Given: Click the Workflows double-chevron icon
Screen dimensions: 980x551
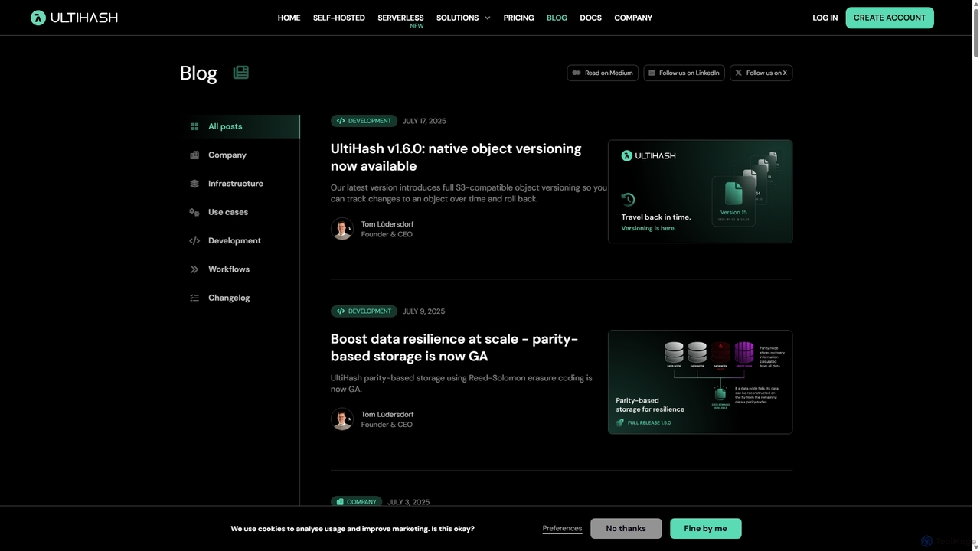Looking at the screenshot, I should pos(194,269).
